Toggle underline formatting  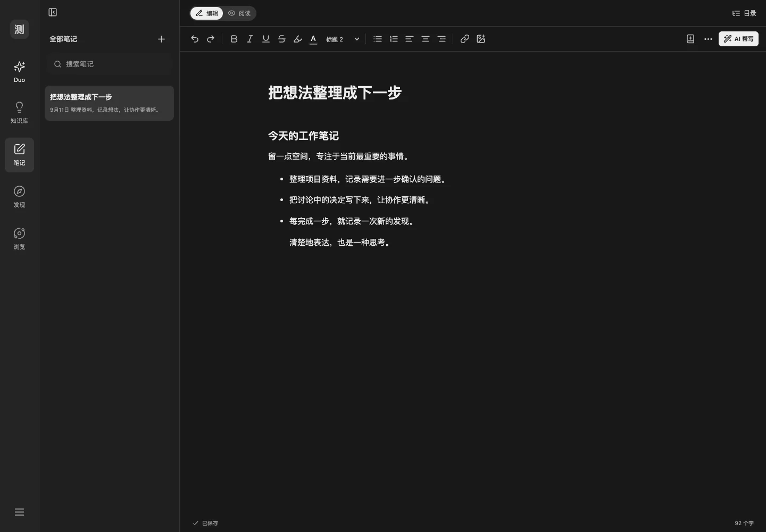266,39
